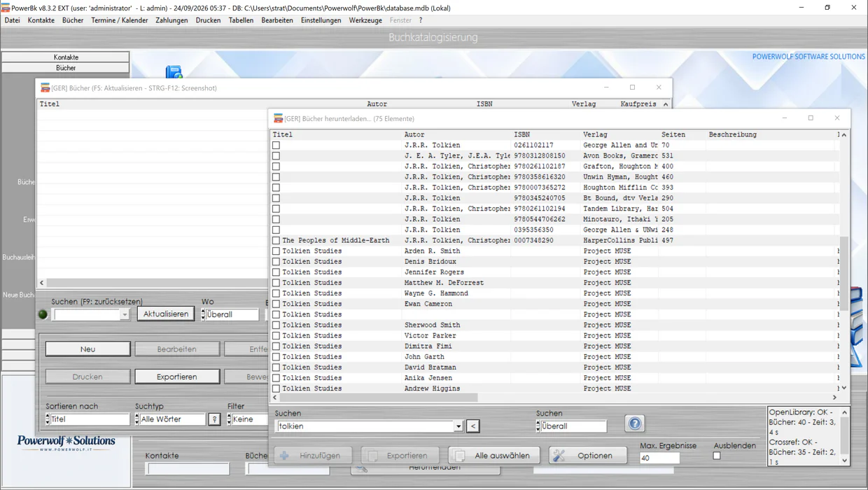The height and width of the screenshot is (490, 868).
Task: Click the tools icon on Optionen button
Action: point(559,456)
